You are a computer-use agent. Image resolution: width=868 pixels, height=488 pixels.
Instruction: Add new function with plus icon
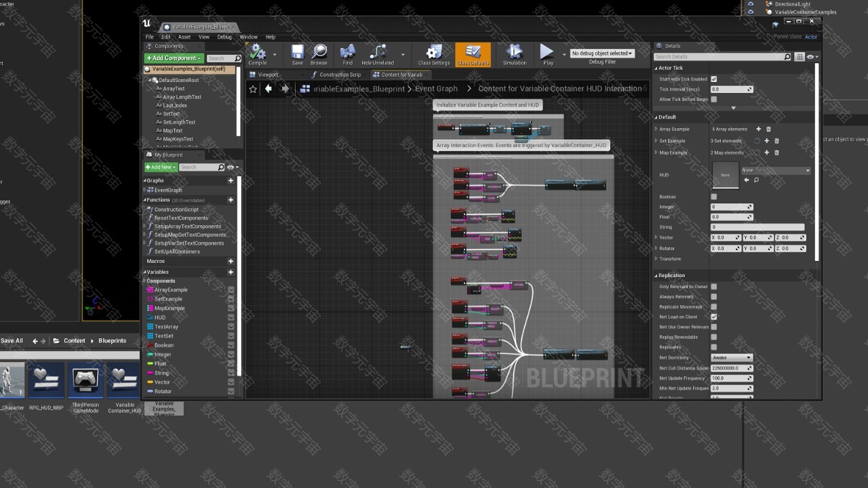[231, 200]
